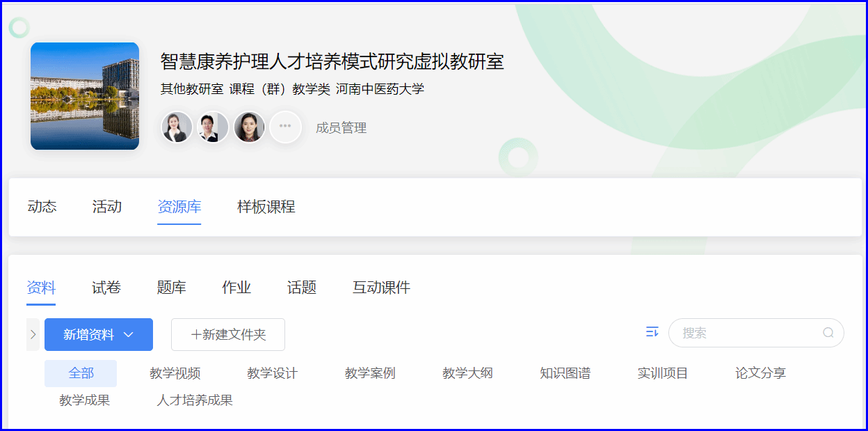Select the 试卷 sub-tab
This screenshot has width=868, height=431.
coord(106,288)
